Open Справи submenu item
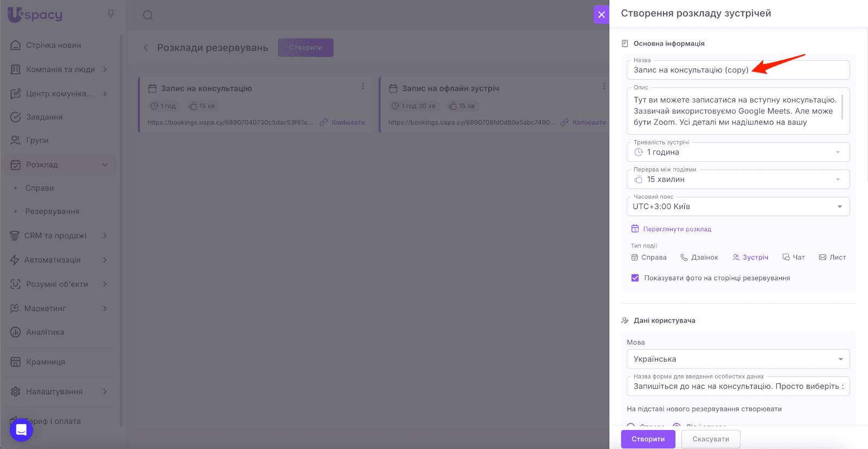The image size is (868, 449). [40, 188]
